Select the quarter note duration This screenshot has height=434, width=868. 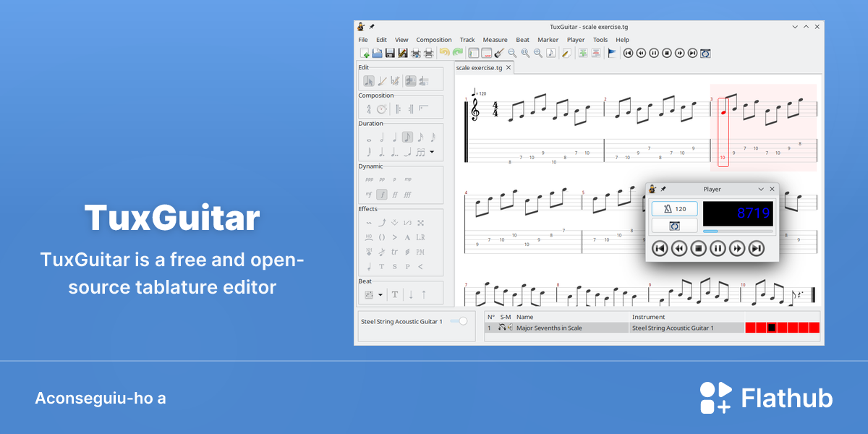click(394, 137)
